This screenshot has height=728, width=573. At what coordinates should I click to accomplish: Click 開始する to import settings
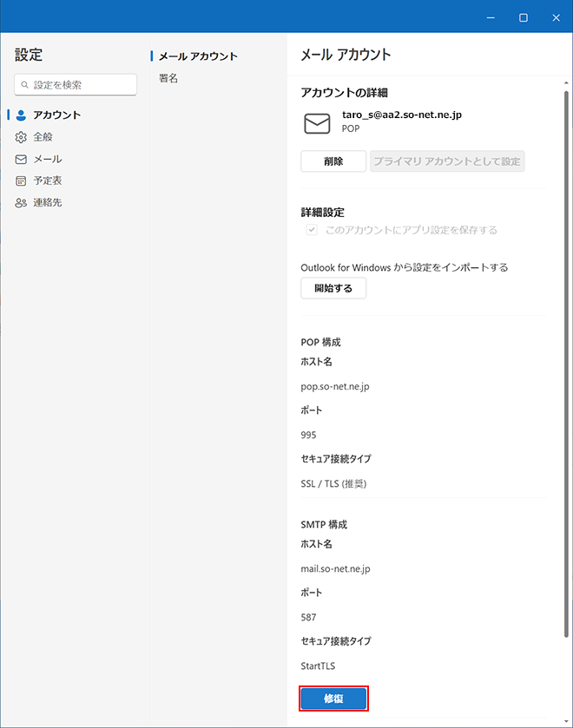[x=333, y=288]
